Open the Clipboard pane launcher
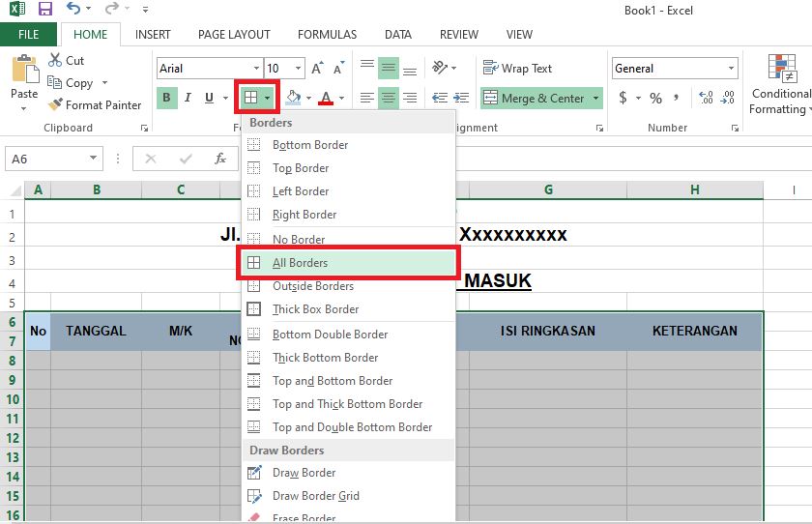The height and width of the screenshot is (524, 812). point(144,128)
